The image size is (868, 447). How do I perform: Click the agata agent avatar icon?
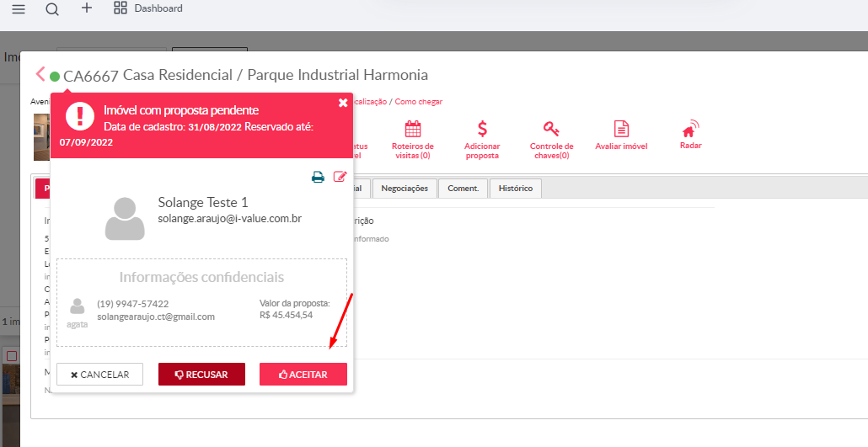point(78,307)
